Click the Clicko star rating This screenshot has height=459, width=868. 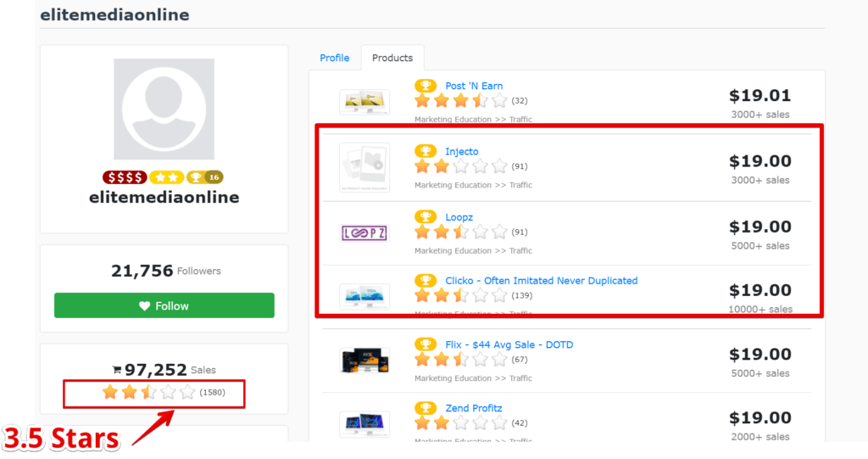(x=460, y=295)
